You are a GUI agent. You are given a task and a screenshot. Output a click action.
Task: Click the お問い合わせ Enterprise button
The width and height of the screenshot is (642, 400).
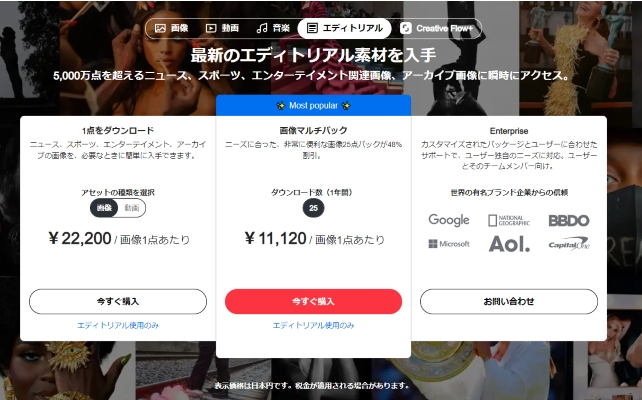(509, 302)
